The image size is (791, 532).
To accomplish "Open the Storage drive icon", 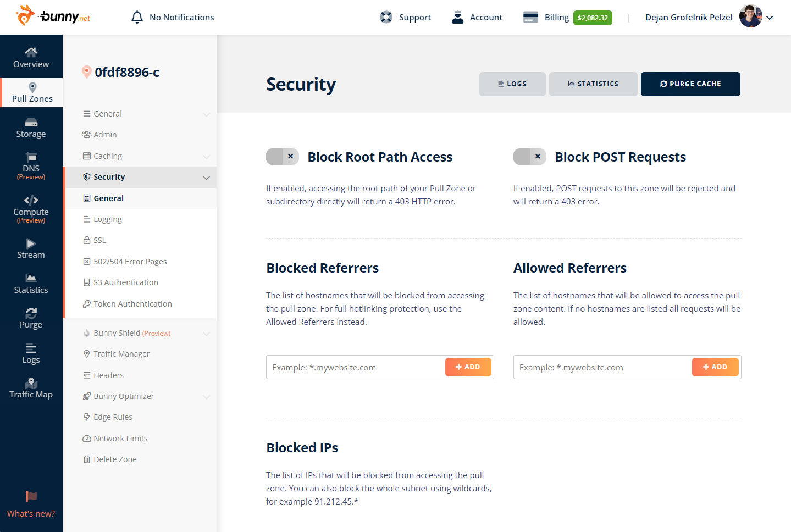I will click(x=31, y=123).
